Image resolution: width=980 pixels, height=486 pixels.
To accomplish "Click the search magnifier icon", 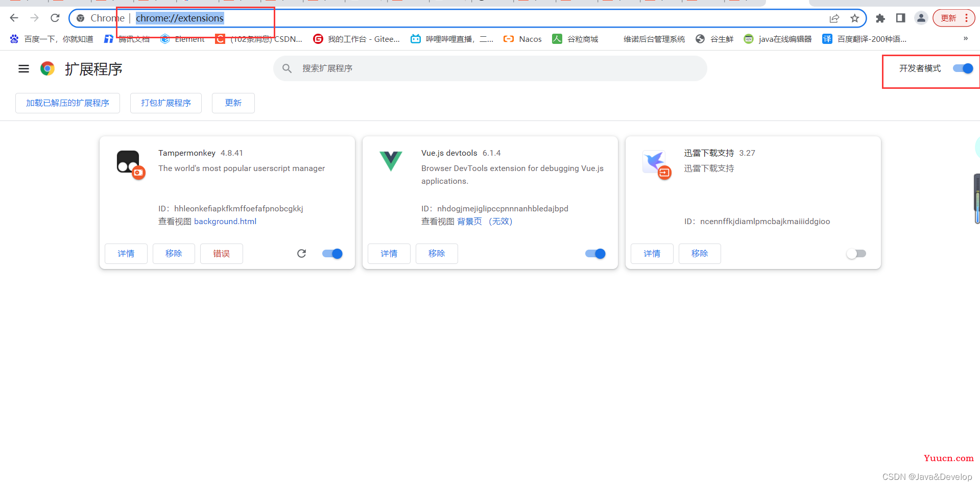I will click(287, 68).
